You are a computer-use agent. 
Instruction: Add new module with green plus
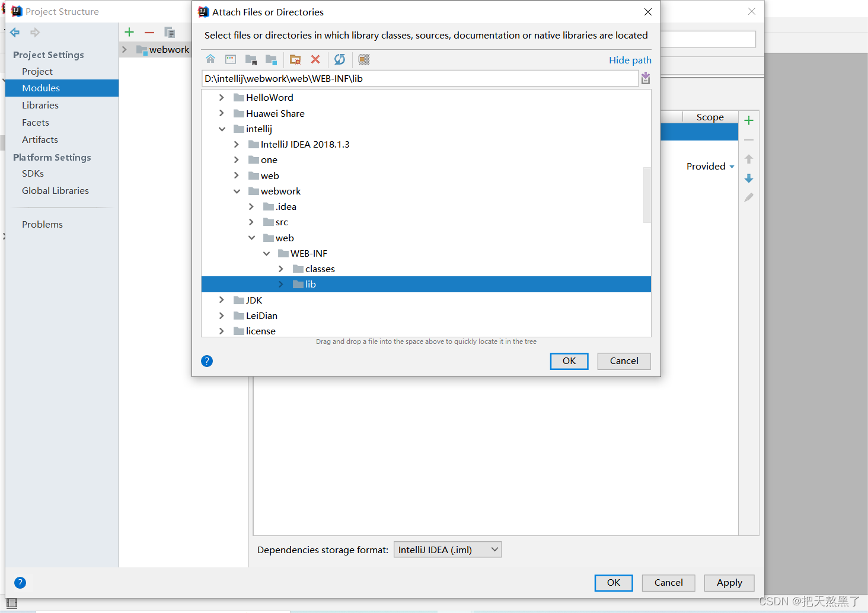click(129, 33)
